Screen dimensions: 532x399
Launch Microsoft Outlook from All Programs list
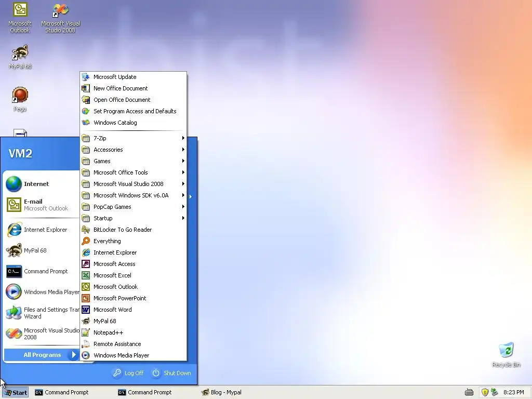134,287
